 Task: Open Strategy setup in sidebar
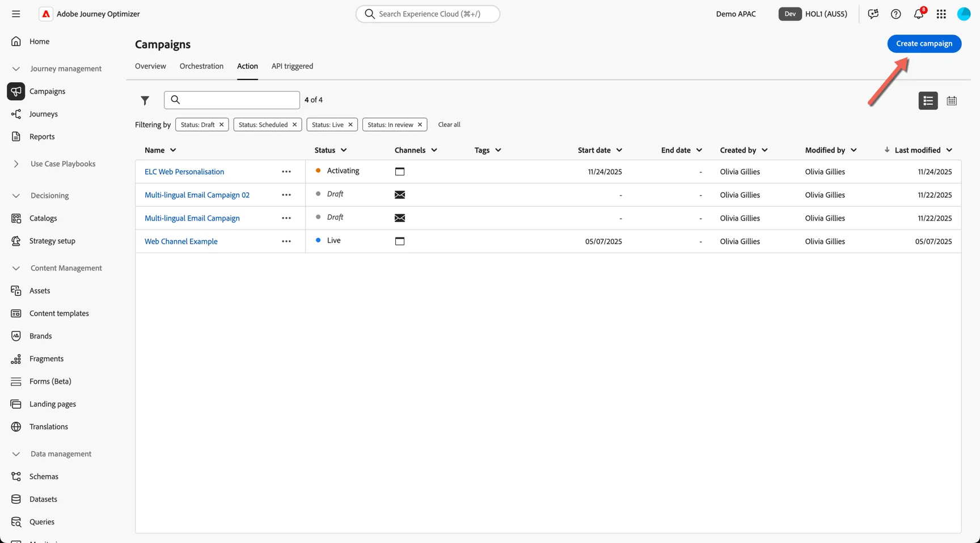(52, 241)
